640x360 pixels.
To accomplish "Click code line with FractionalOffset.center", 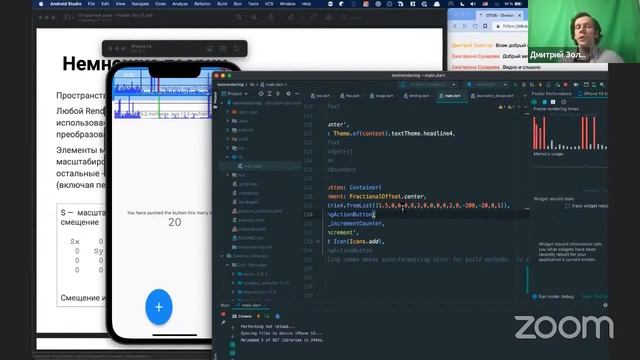I will pyautogui.click(x=377, y=196).
